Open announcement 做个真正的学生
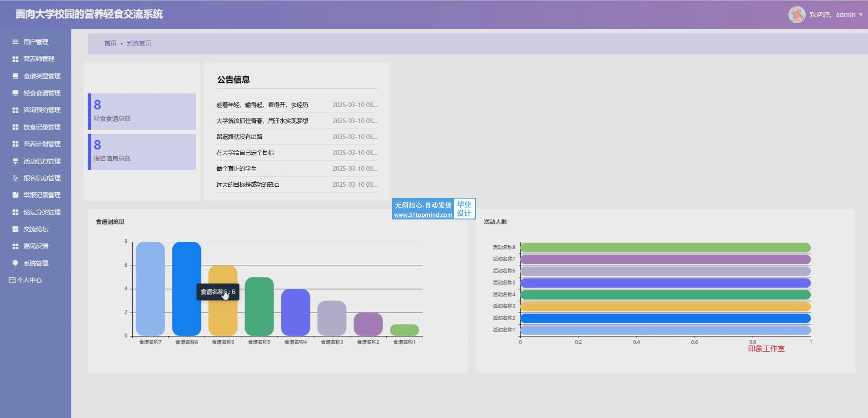Image resolution: width=868 pixels, height=418 pixels. point(236,169)
